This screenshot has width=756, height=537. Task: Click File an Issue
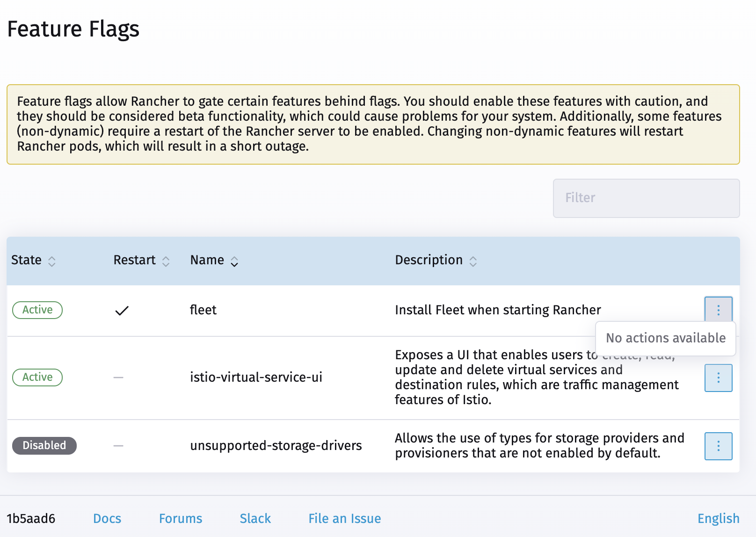coord(344,518)
